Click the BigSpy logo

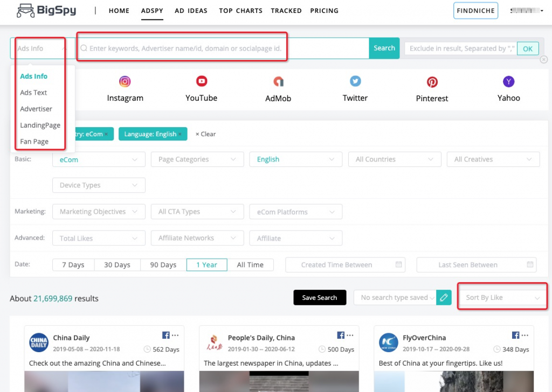pyautogui.click(x=46, y=11)
